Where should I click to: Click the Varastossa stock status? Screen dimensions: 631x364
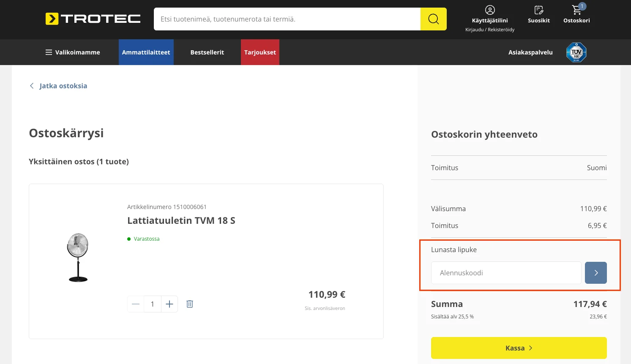[143, 239]
